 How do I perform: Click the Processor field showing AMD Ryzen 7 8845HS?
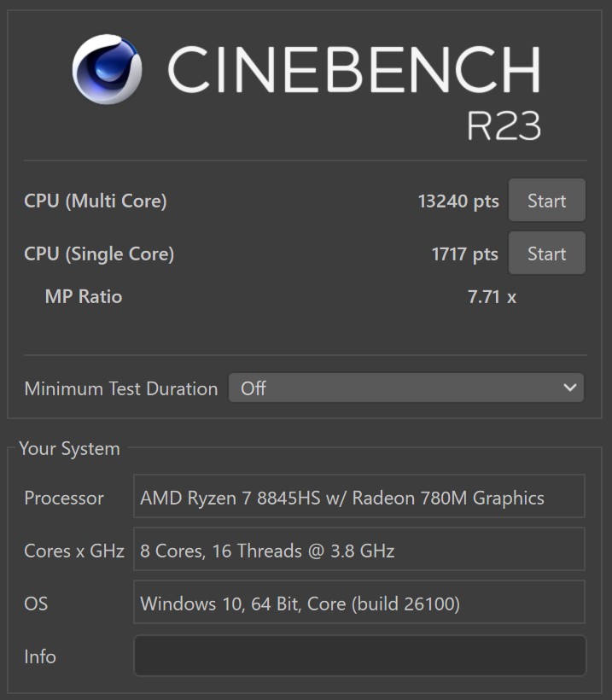[x=359, y=496]
